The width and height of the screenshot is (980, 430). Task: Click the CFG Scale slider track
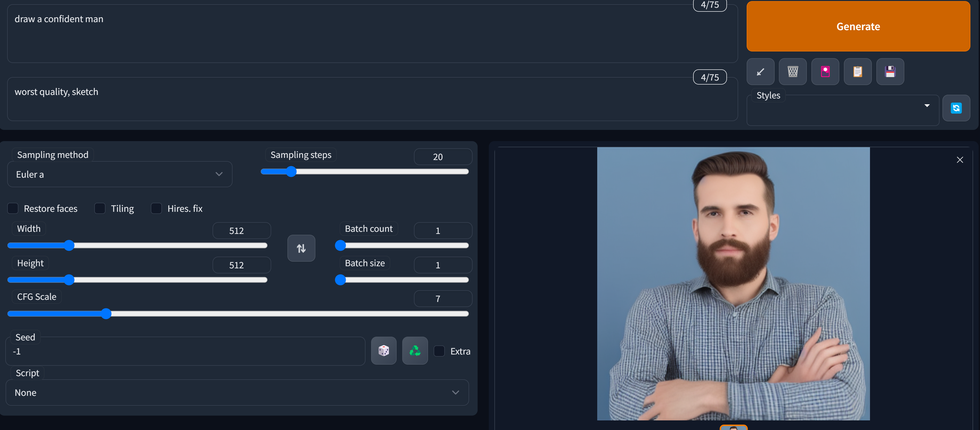(x=238, y=313)
